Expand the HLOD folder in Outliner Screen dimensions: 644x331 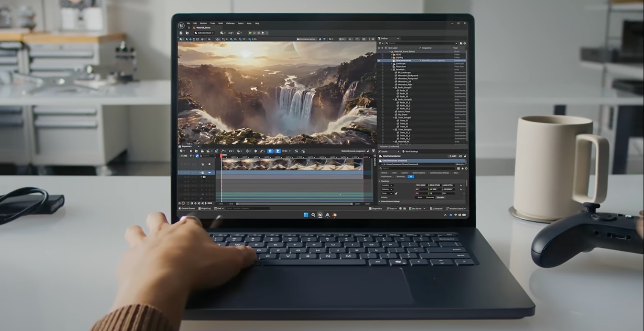click(x=392, y=55)
